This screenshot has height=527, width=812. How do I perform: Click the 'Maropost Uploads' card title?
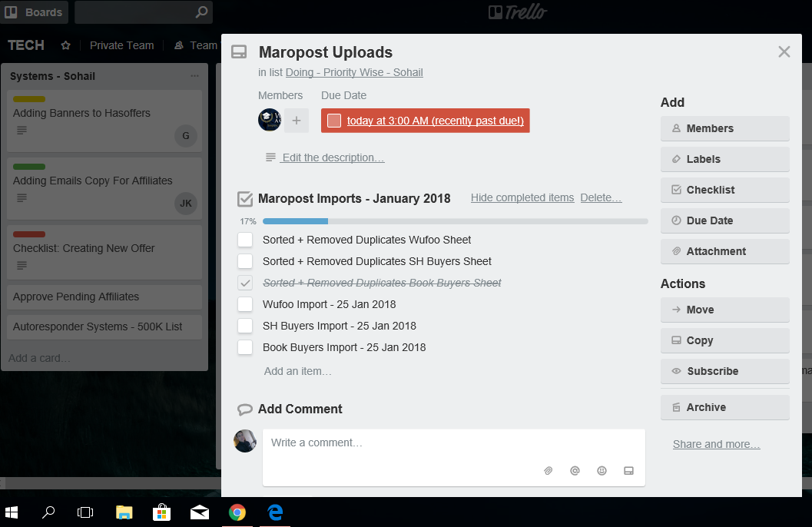click(x=326, y=52)
